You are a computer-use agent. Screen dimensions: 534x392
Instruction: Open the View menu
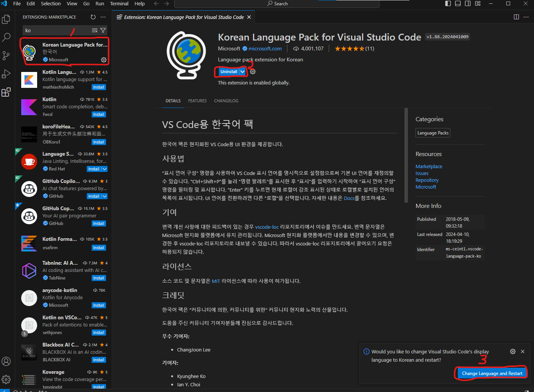(x=72, y=3)
